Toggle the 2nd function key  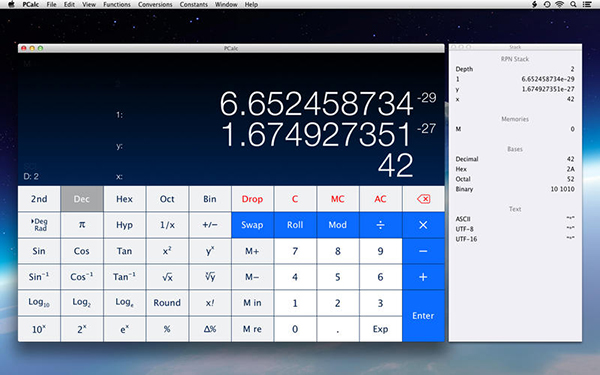39,199
